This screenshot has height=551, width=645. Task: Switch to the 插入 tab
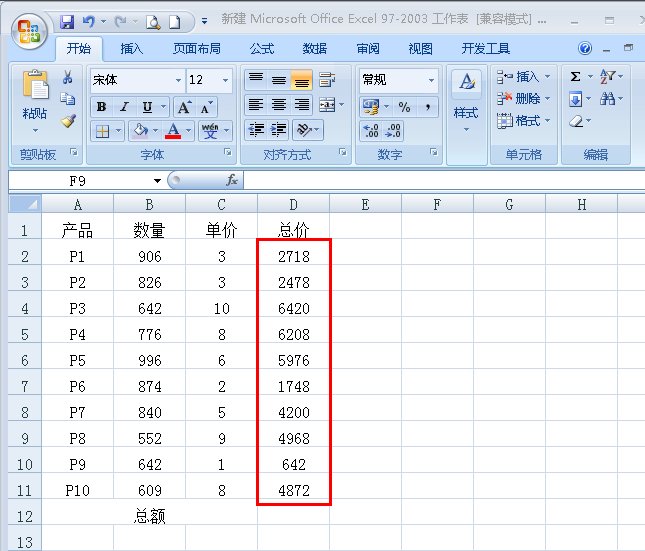[132, 49]
